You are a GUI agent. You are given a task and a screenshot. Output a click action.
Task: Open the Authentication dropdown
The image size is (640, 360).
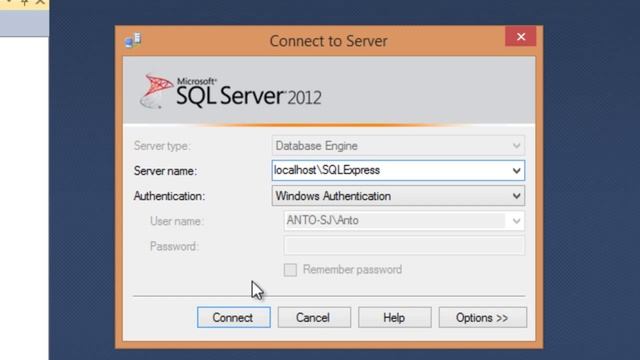pyautogui.click(x=398, y=196)
